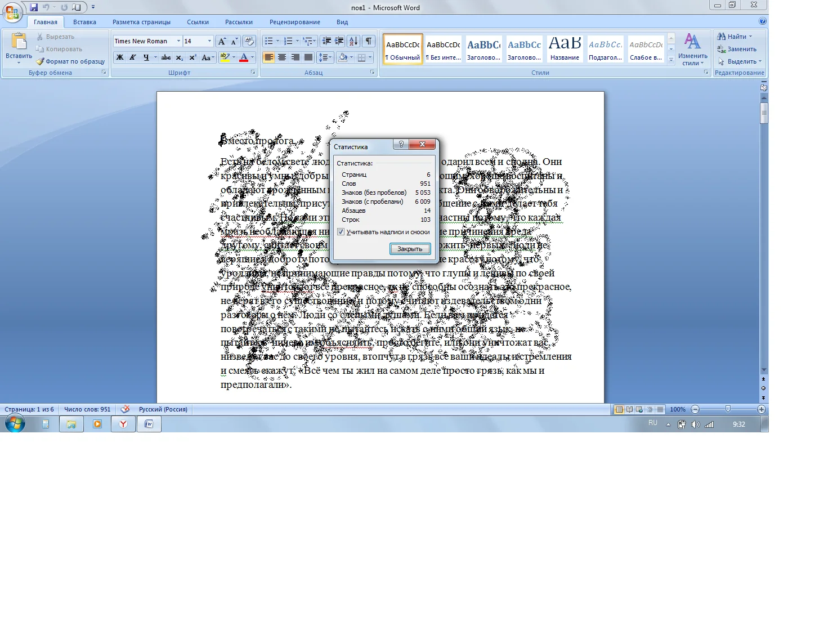
Task: Click the Yandex browser taskbar icon
Action: [123, 424]
